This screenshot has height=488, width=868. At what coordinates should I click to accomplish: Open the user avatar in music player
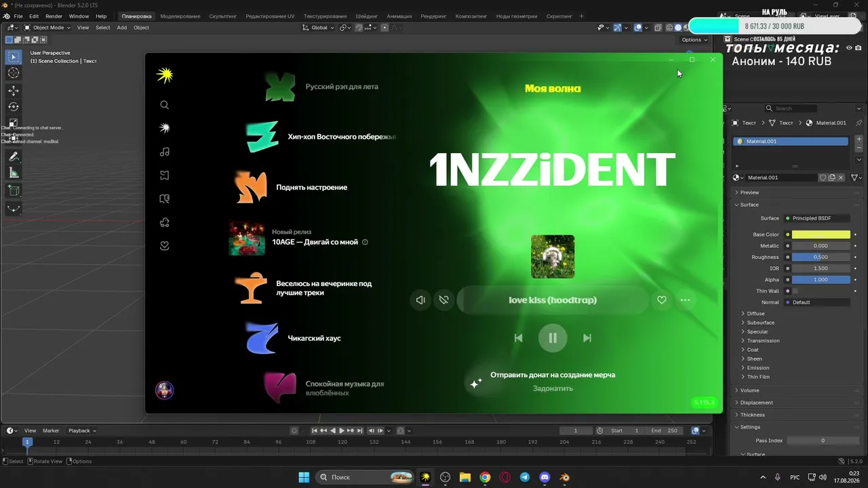164,390
